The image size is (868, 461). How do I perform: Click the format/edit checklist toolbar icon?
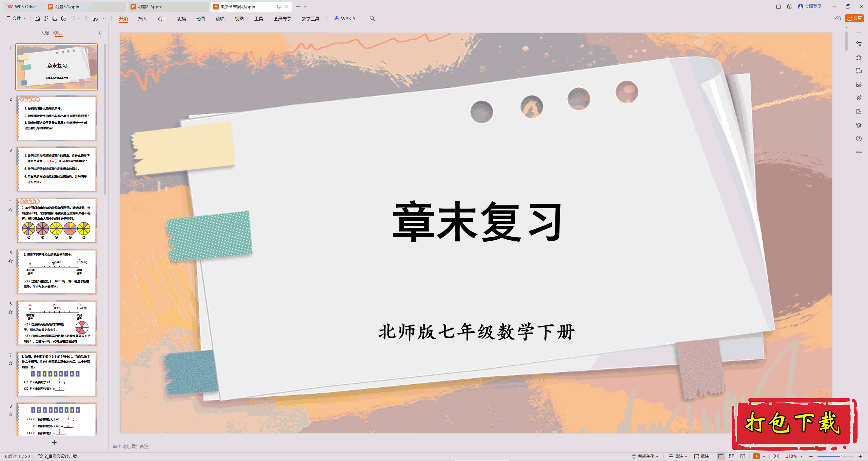click(x=96, y=18)
